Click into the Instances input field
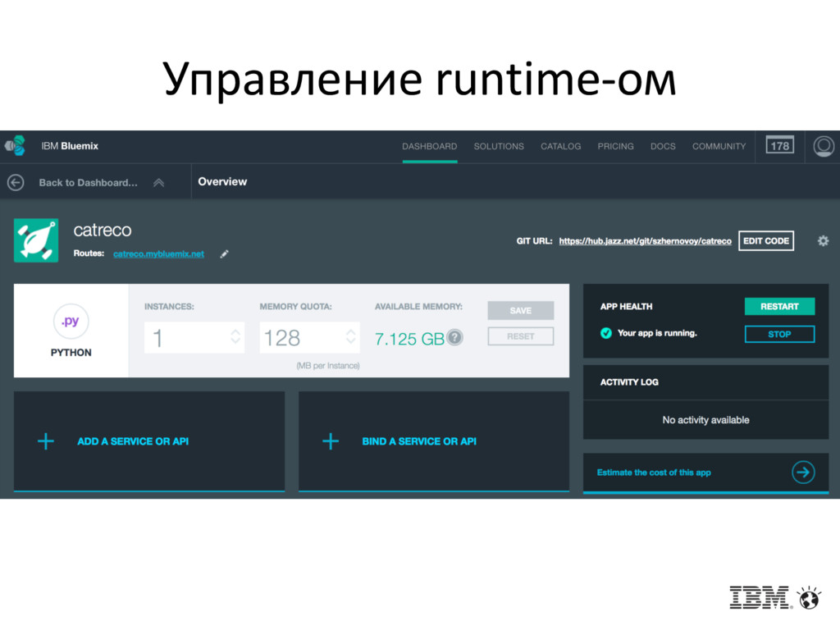 coord(194,337)
